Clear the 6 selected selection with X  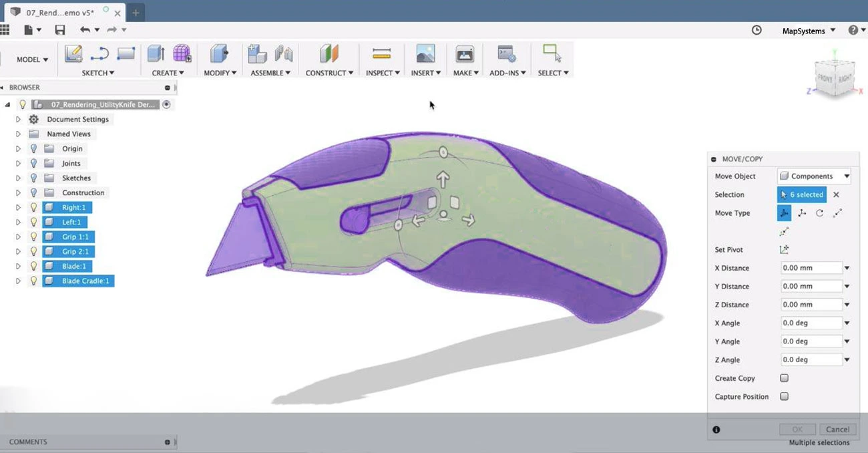[x=836, y=195]
